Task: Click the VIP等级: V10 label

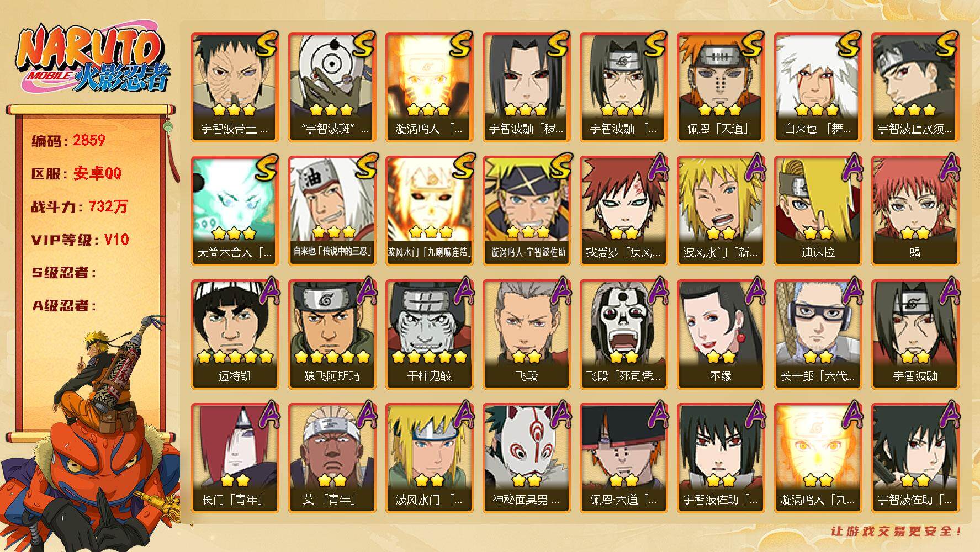Action: coord(80,240)
